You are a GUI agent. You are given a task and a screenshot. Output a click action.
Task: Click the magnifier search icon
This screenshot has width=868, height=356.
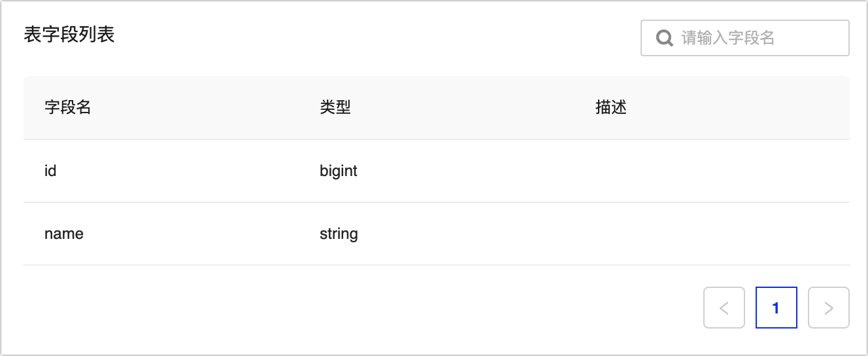pos(665,38)
